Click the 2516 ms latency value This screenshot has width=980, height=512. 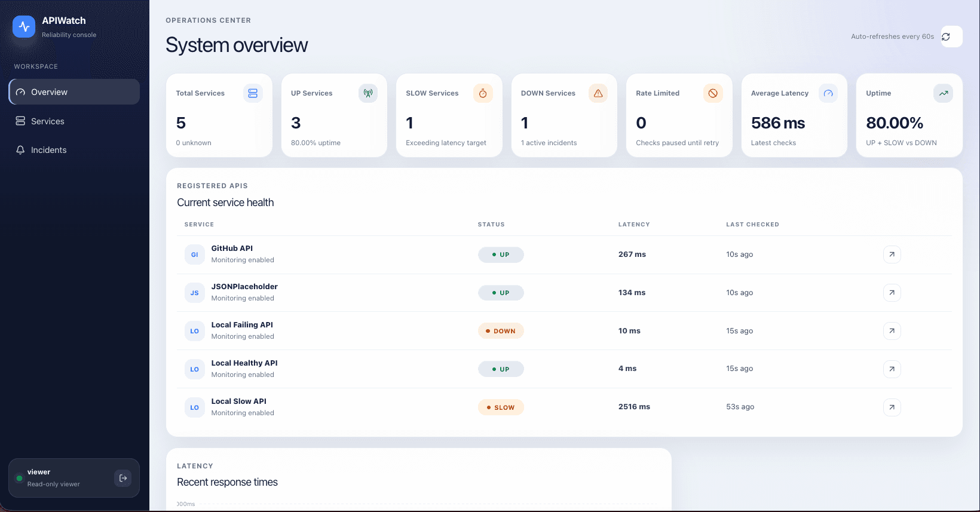click(634, 407)
